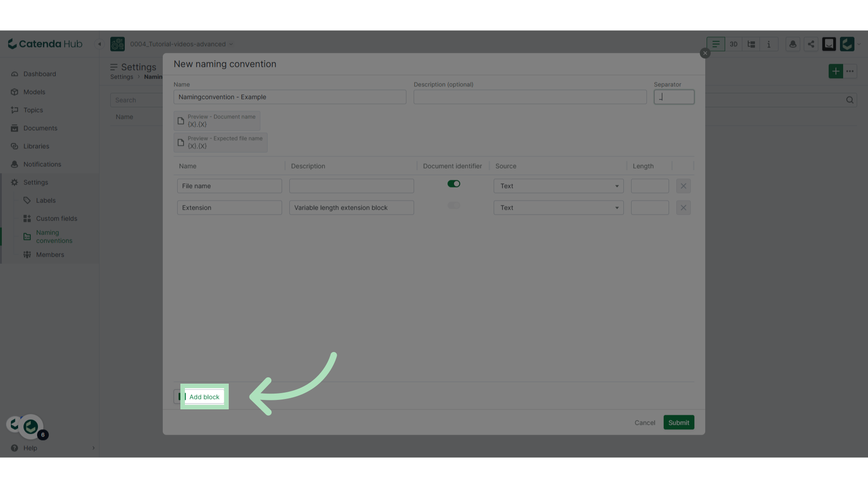Screen dimensions: 868x488
Task: Click the Variable length extension block field
Action: (x=351, y=207)
